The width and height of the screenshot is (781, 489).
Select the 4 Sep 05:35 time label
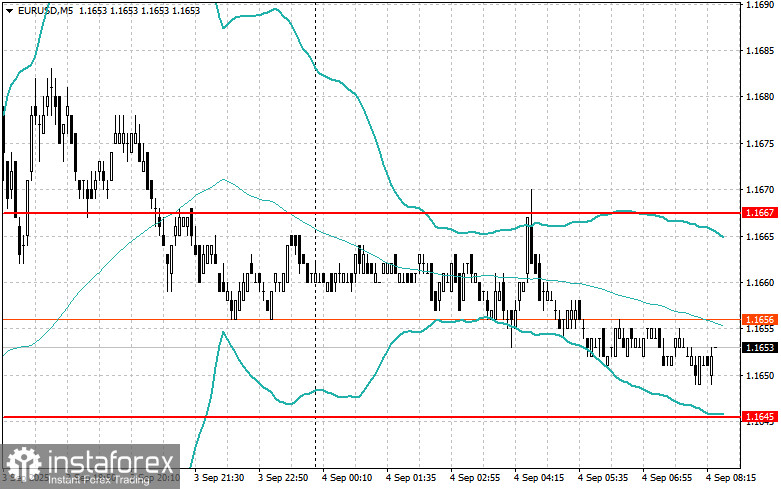(603, 478)
